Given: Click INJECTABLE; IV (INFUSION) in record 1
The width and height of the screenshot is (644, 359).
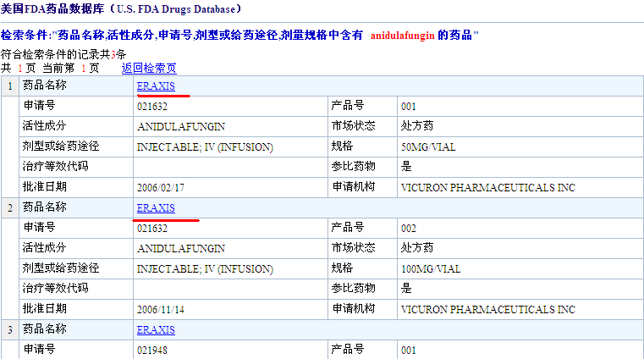Looking at the screenshot, I should [205, 147].
